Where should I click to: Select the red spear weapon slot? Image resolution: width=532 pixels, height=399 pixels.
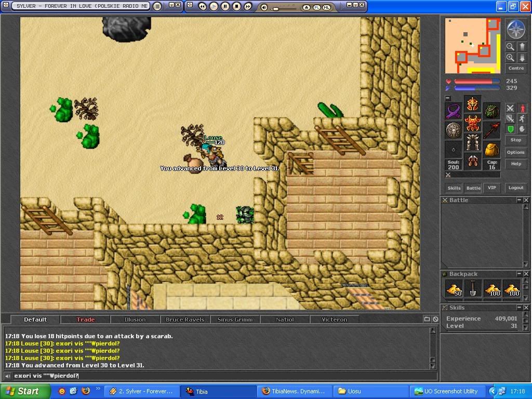492,130
